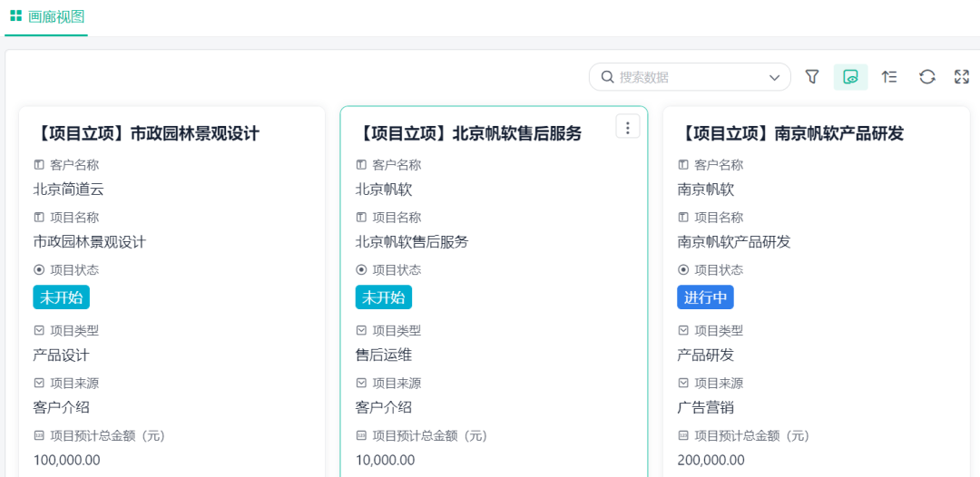Switch to the 画廊视图 tab
This screenshot has width=980, height=477.
coord(55,16)
